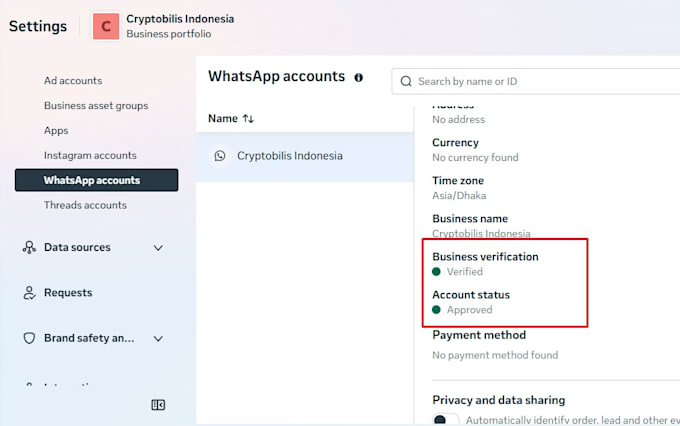Focus the Search by name or ID field
The width and height of the screenshot is (680, 426).
pyautogui.click(x=536, y=82)
